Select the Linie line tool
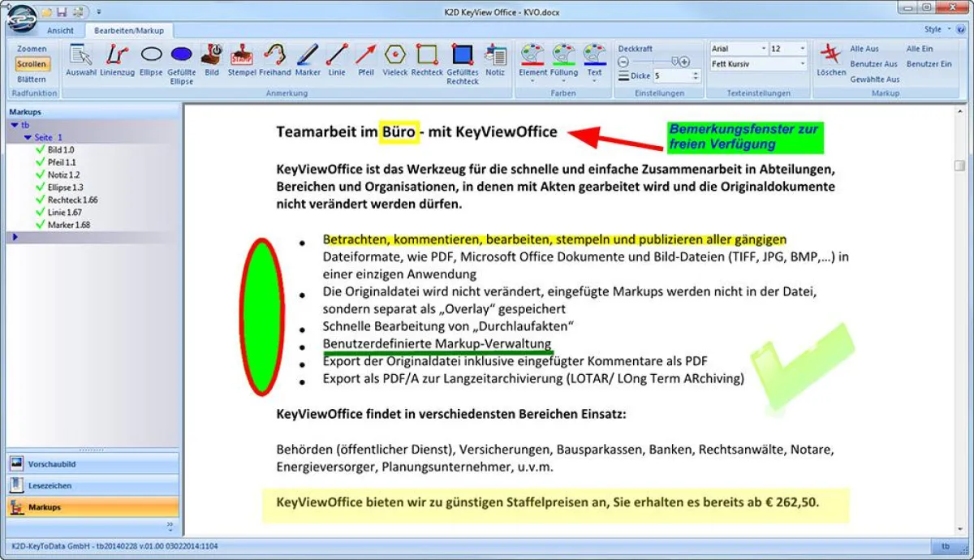Image resolution: width=974 pixels, height=560 pixels. click(337, 61)
